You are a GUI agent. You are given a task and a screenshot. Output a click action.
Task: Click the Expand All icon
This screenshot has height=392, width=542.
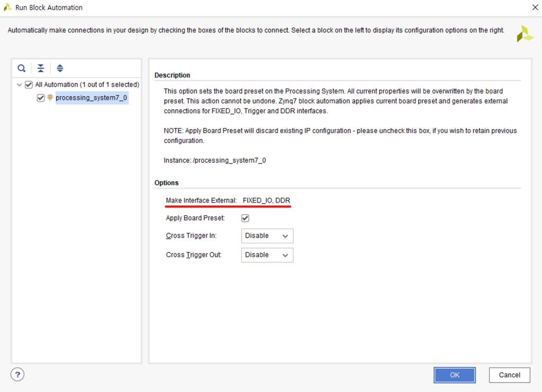[x=60, y=68]
